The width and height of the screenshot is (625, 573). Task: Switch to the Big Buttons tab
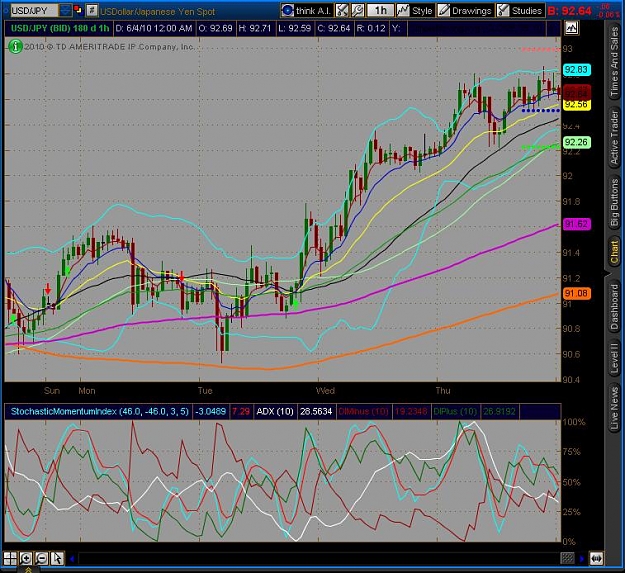[x=614, y=202]
